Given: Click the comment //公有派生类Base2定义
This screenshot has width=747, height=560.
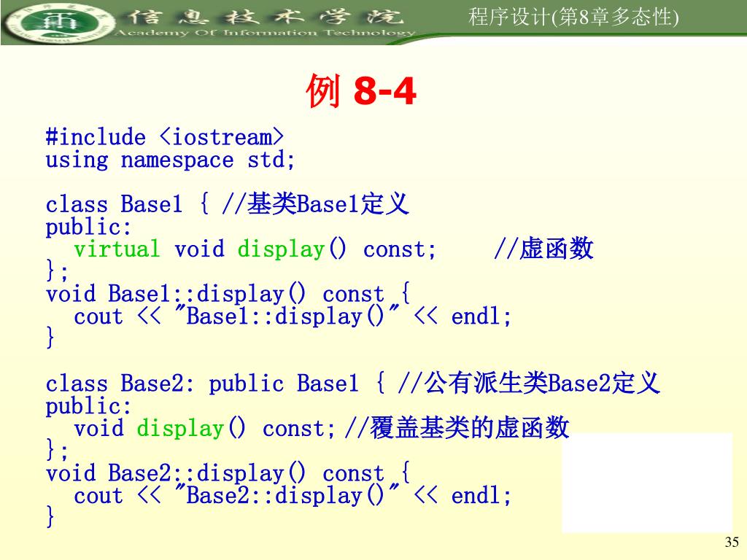Looking at the screenshot, I should pyautogui.click(x=529, y=384).
